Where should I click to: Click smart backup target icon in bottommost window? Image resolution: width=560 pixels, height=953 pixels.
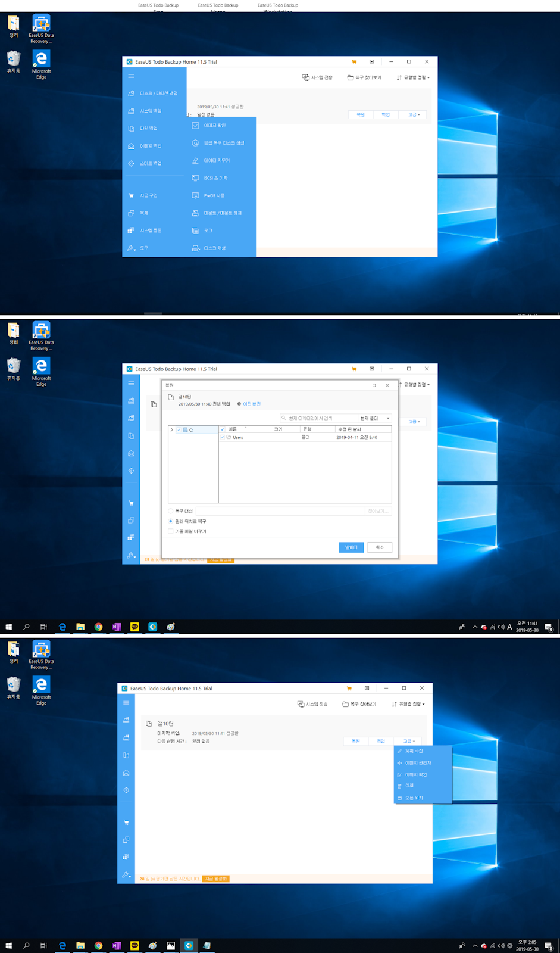pyautogui.click(x=126, y=790)
